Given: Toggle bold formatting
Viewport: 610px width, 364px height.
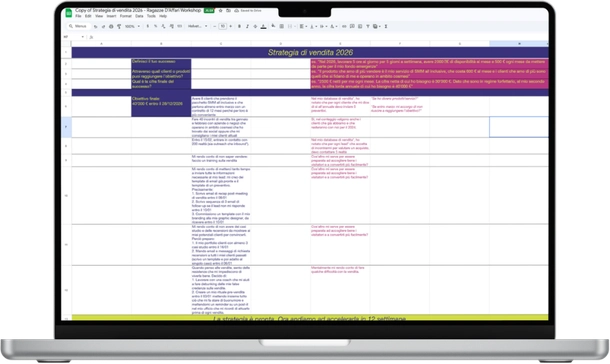Looking at the screenshot, I should coord(239,26).
